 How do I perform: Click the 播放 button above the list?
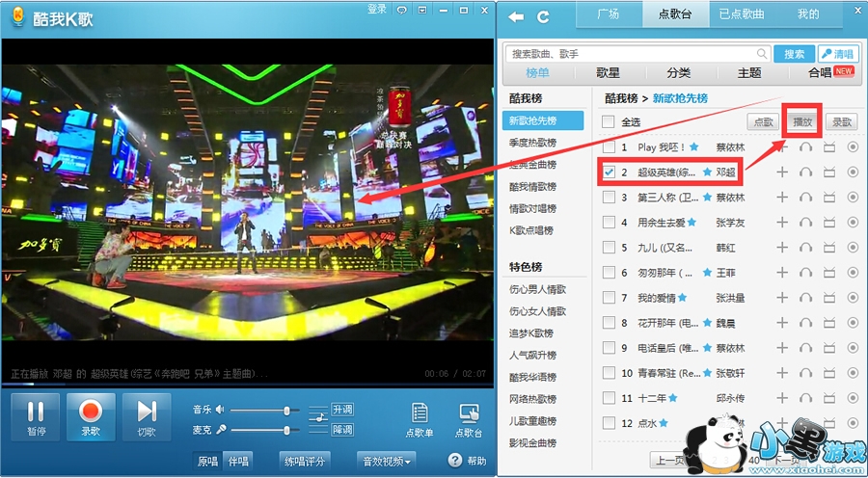point(802,122)
